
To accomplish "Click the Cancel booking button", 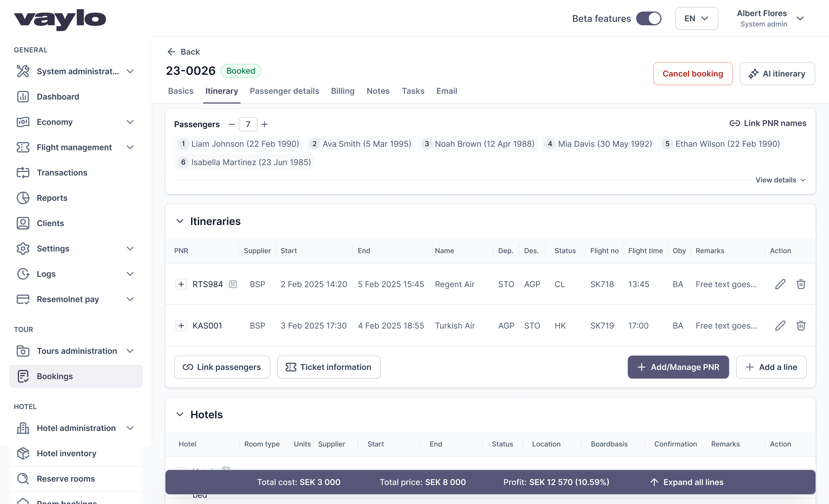I will 692,73.
